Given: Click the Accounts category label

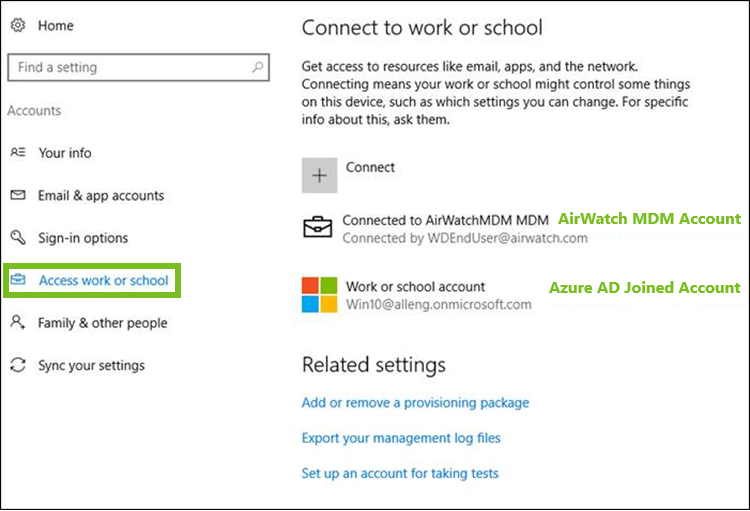Looking at the screenshot, I should [34, 111].
